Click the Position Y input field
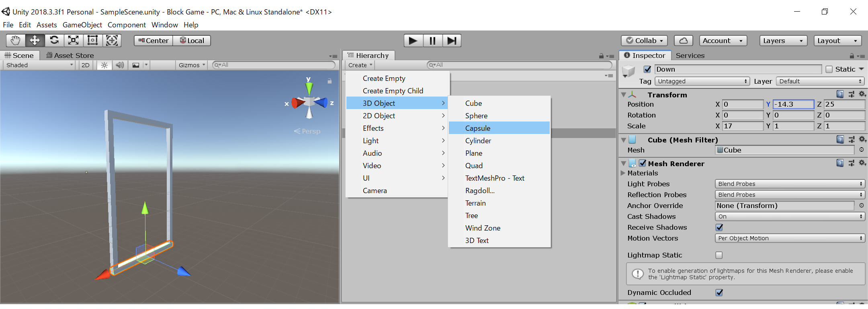The image size is (868, 309). pos(793,104)
